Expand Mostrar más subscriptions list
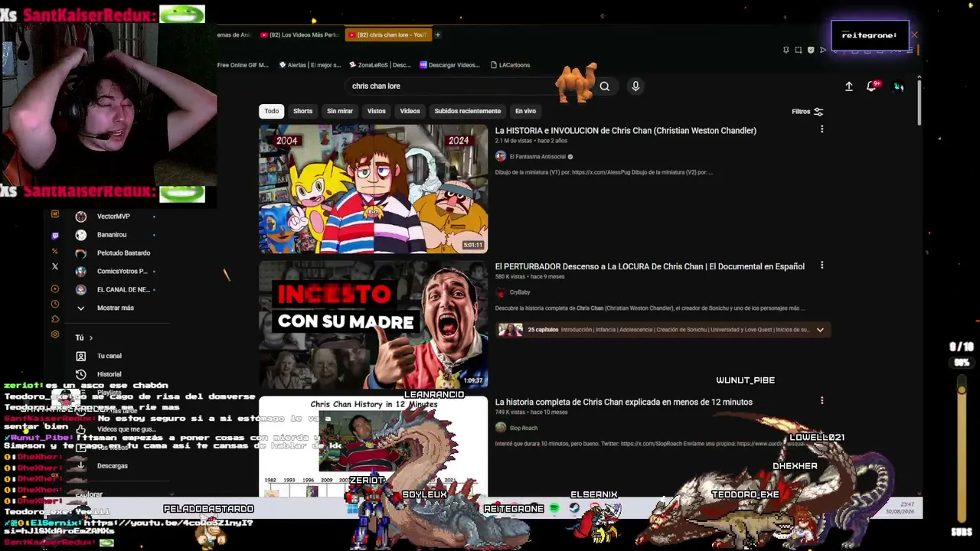980x551 pixels. (x=115, y=308)
